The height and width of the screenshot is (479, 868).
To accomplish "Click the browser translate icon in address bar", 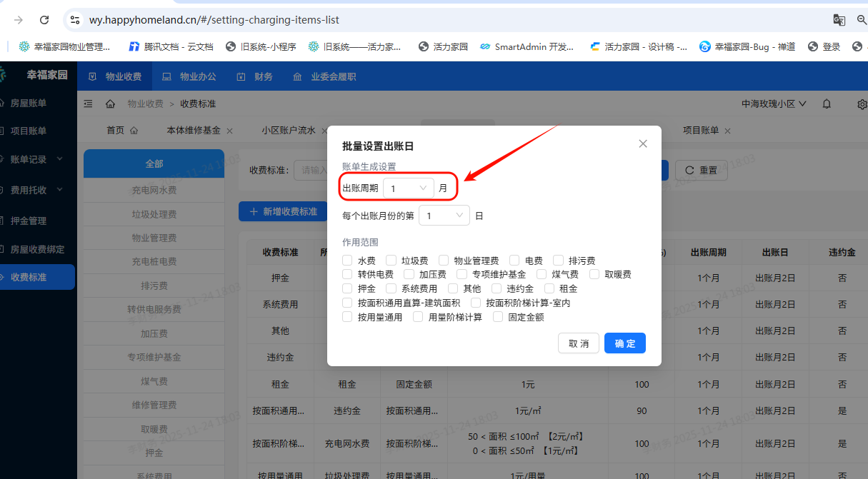I will [839, 20].
